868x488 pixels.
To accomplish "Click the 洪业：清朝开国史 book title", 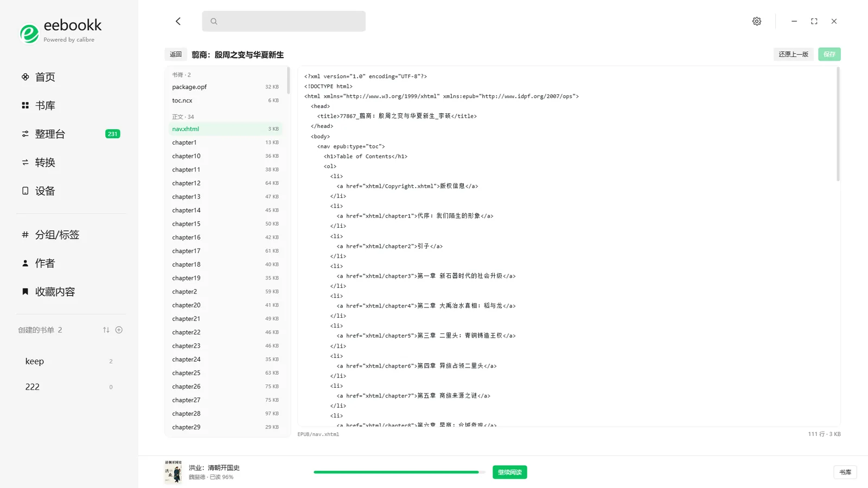I will coord(214,467).
